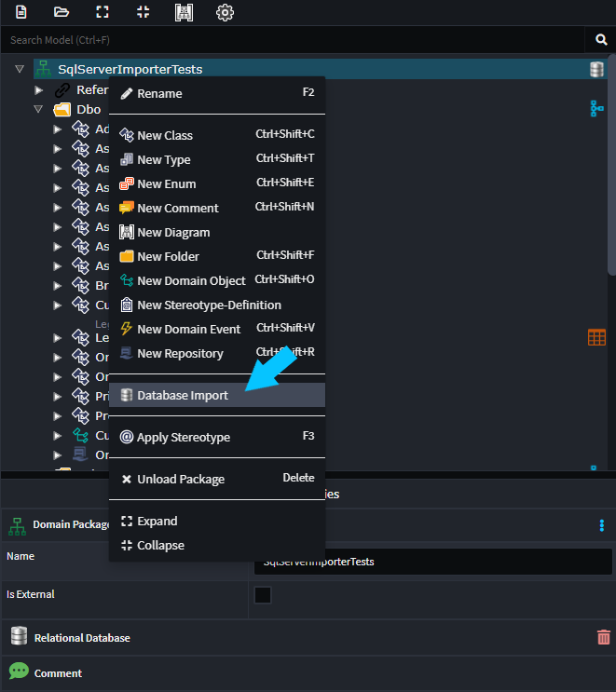Open settings via the gear icon

coord(225,12)
